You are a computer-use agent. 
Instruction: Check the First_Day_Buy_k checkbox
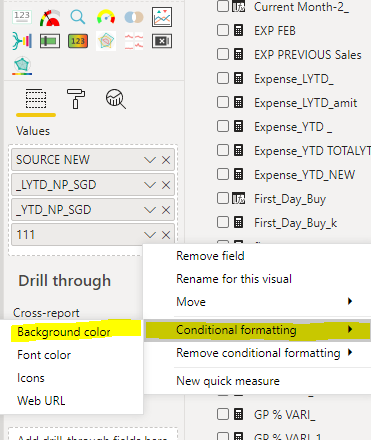[x=223, y=222]
